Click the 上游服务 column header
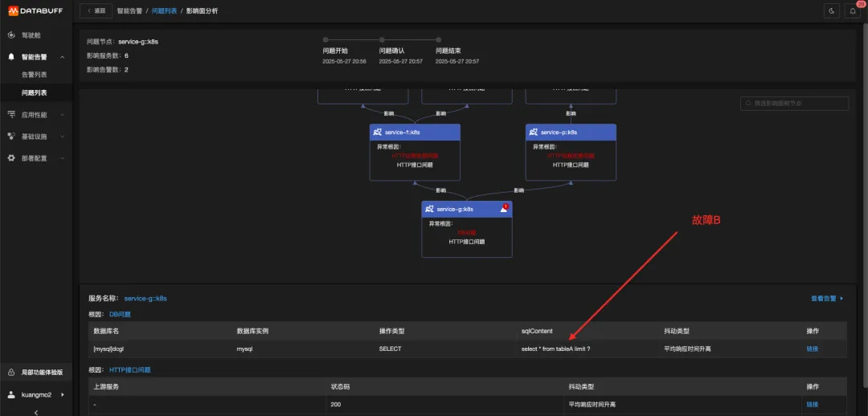The image size is (868, 416). pos(106,386)
